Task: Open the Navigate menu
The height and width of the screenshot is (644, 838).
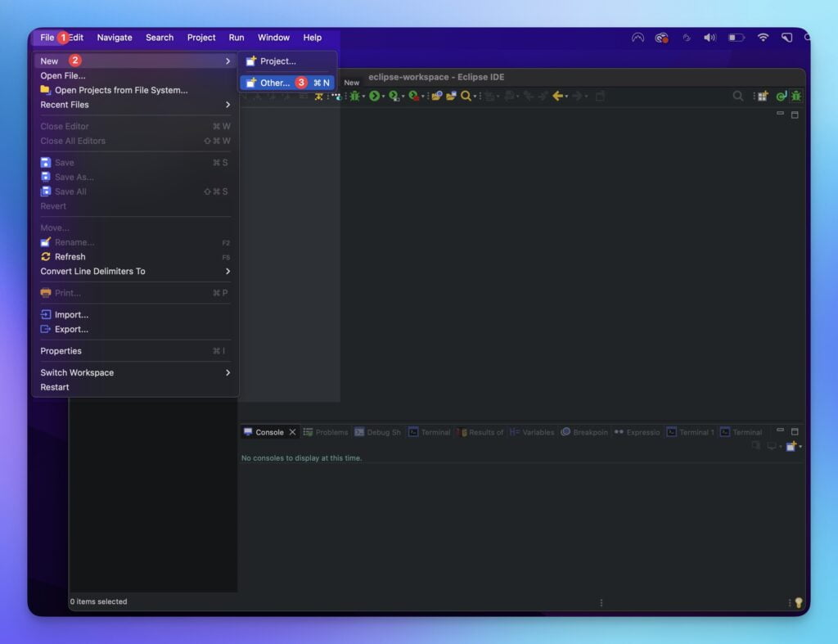Action: coord(115,38)
